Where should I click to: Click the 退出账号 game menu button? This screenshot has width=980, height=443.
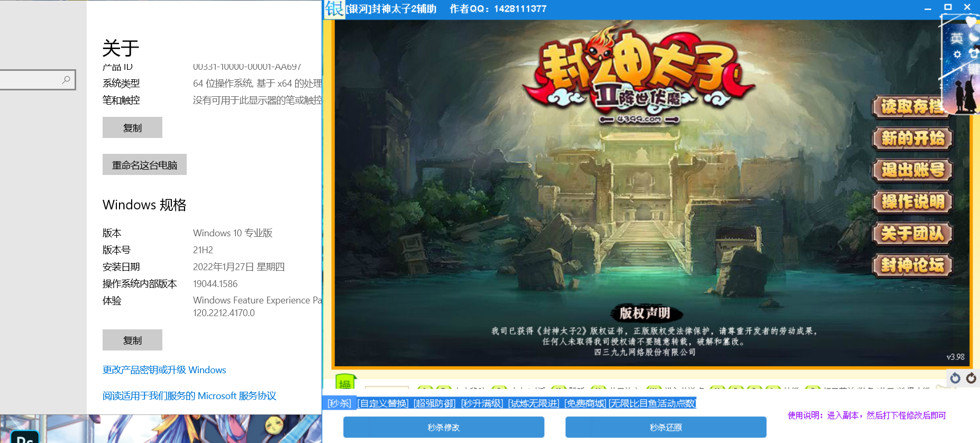pyautogui.click(x=912, y=170)
